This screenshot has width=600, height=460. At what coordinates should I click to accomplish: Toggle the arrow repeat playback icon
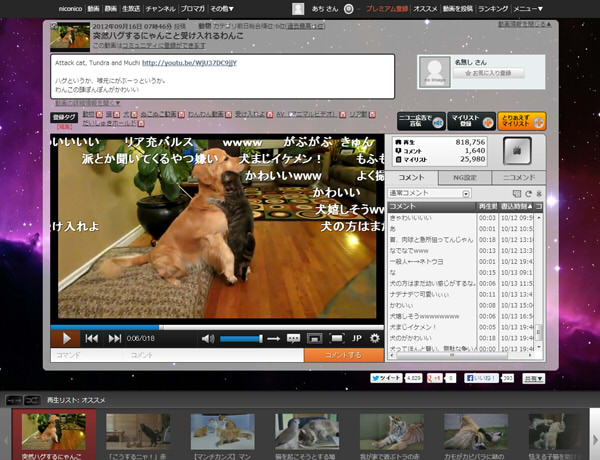[273, 339]
